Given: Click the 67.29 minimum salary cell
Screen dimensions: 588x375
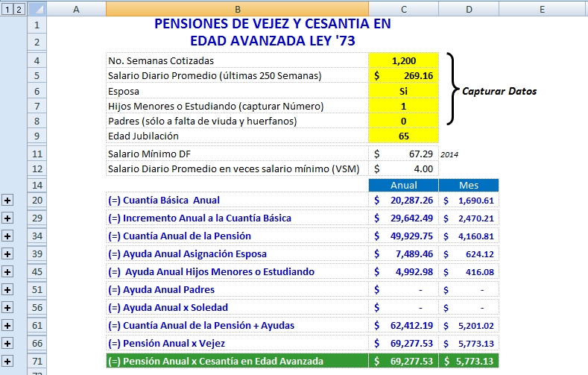Looking at the screenshot, I should coord(403,154).
